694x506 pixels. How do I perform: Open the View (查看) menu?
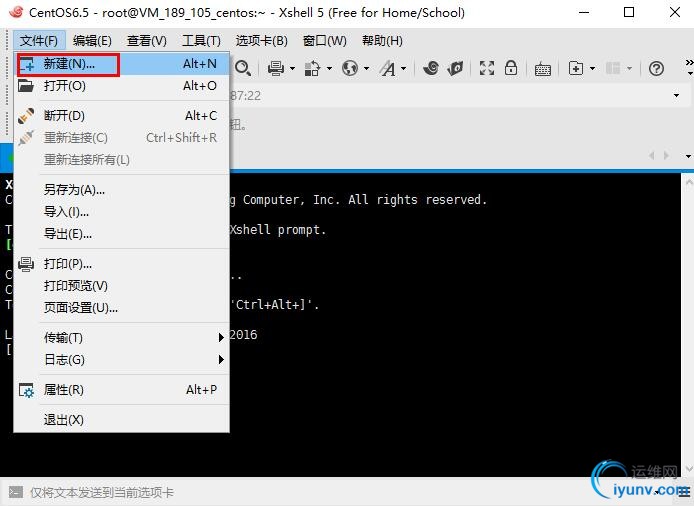coord(147,41)
